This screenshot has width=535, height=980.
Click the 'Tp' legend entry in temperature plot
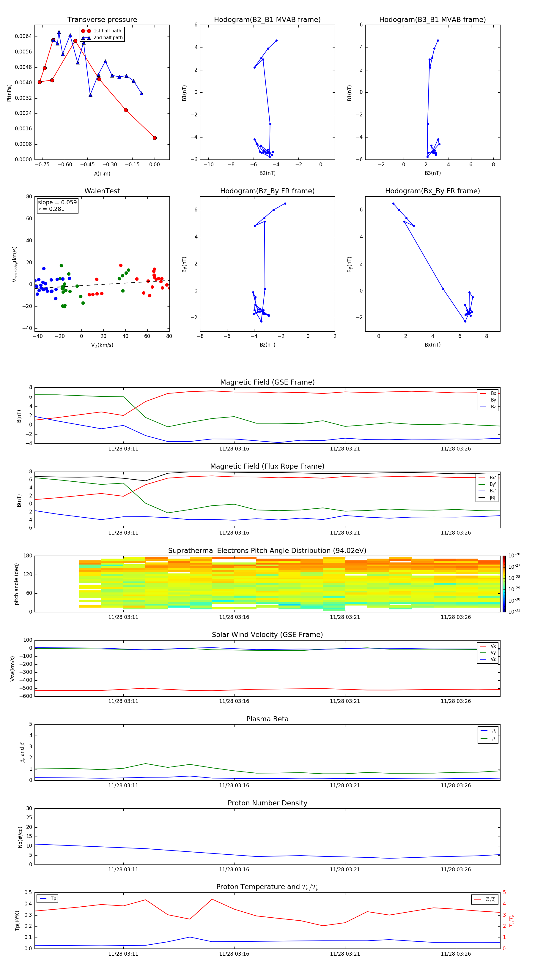(48, 899)
